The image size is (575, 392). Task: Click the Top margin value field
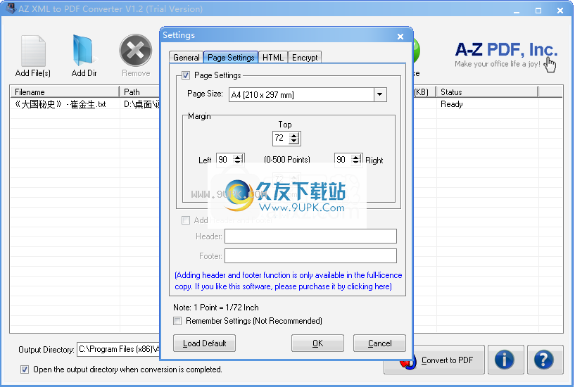point(281,138)
